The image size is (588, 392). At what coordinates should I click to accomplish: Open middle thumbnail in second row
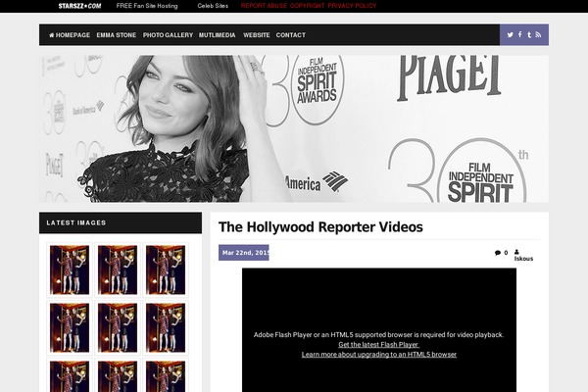(118, 327)
